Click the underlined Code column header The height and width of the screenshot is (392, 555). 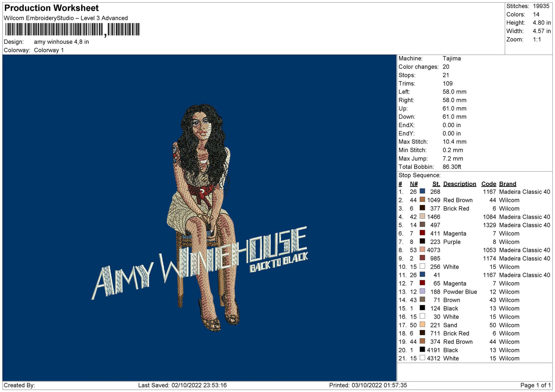coord(489,184)
